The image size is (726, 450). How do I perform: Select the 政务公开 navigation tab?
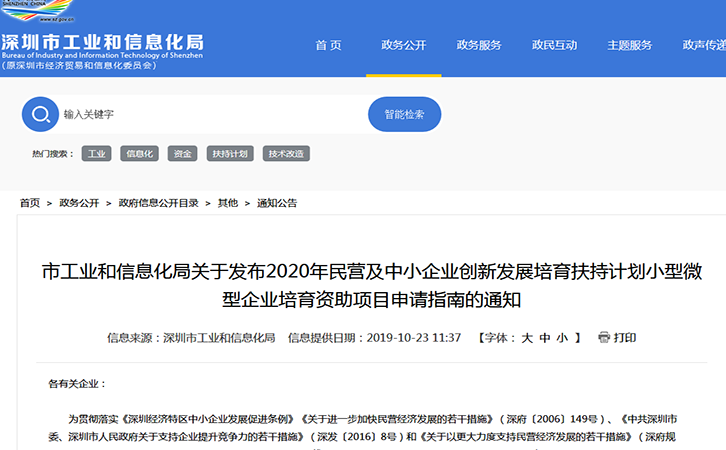click(404, 45)
